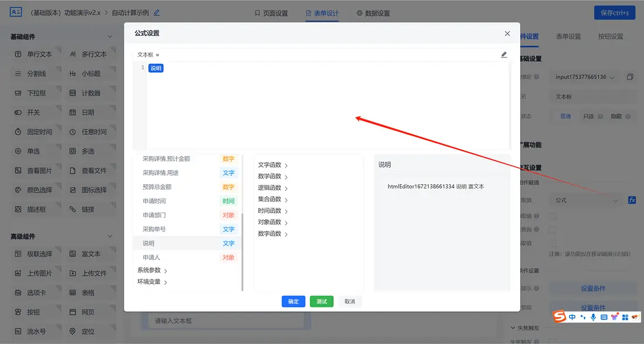Expand 环境变量 tree node
The height and width of the screenshot is (344, 644).
(152, 282)
